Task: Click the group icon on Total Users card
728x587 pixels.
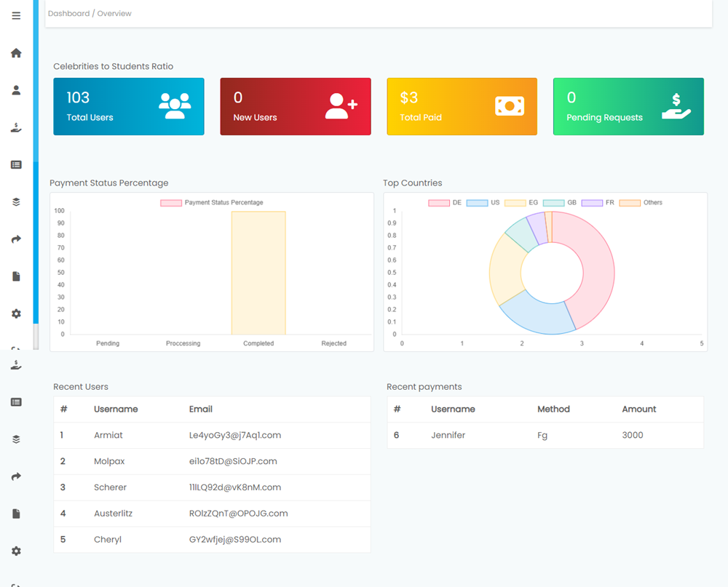Action: (x=175, y=106)
